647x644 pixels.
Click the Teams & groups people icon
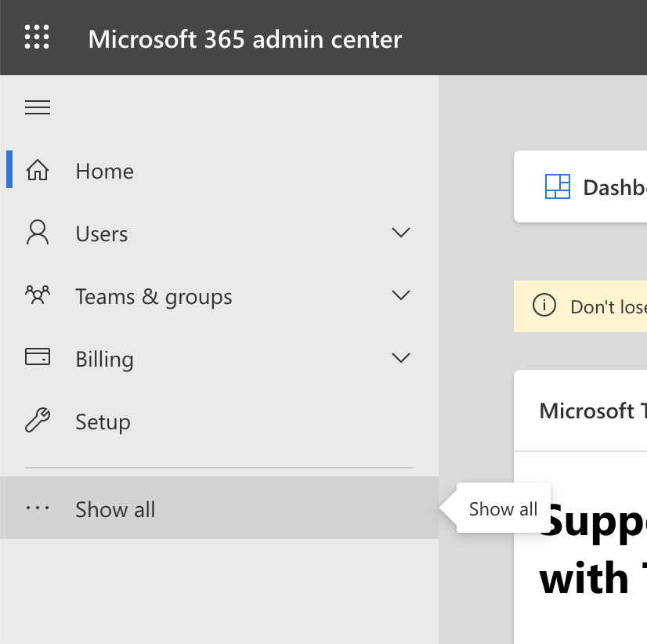pos(38,295)
